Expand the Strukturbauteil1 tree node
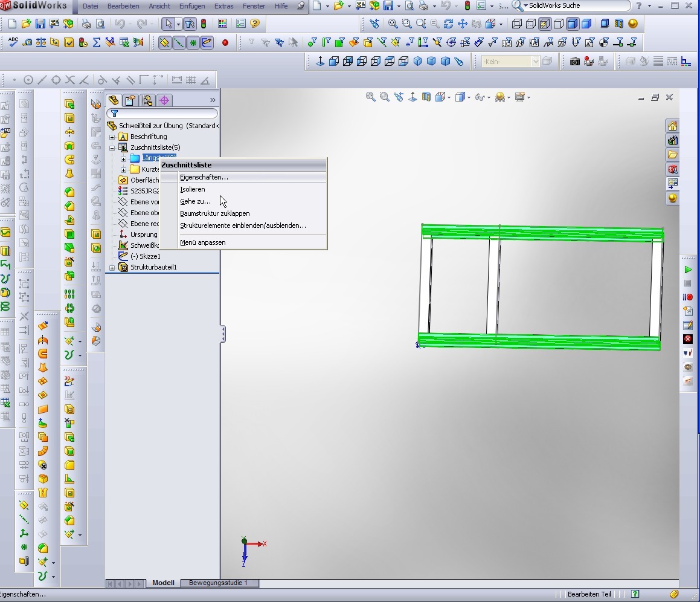This screenshot has height=602, width=700. (x=112, y=268)
